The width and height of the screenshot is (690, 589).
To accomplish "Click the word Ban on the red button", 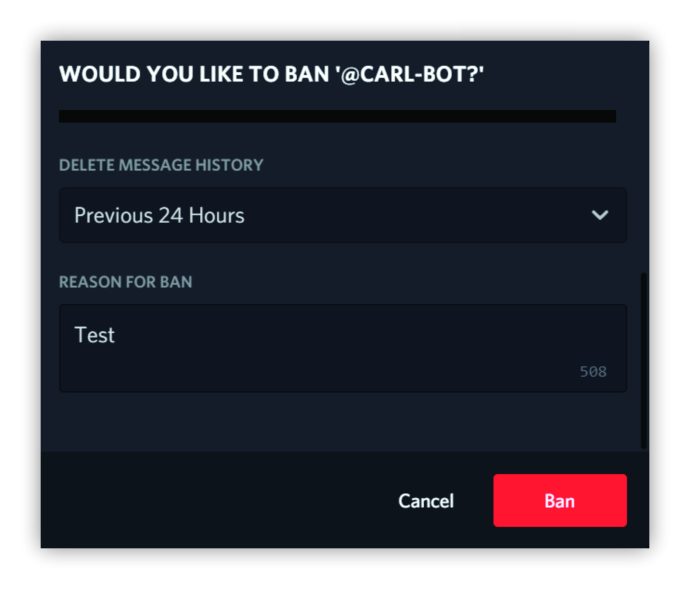I will point(560,501).
